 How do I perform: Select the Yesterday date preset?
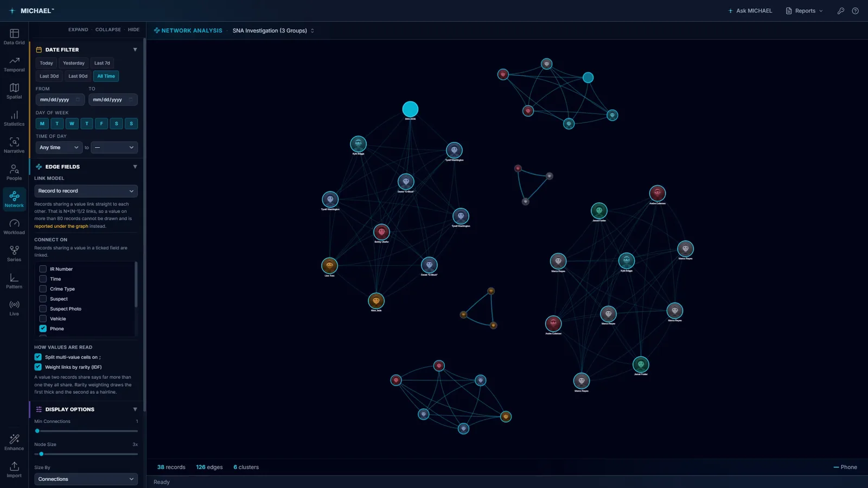[74, 63]
